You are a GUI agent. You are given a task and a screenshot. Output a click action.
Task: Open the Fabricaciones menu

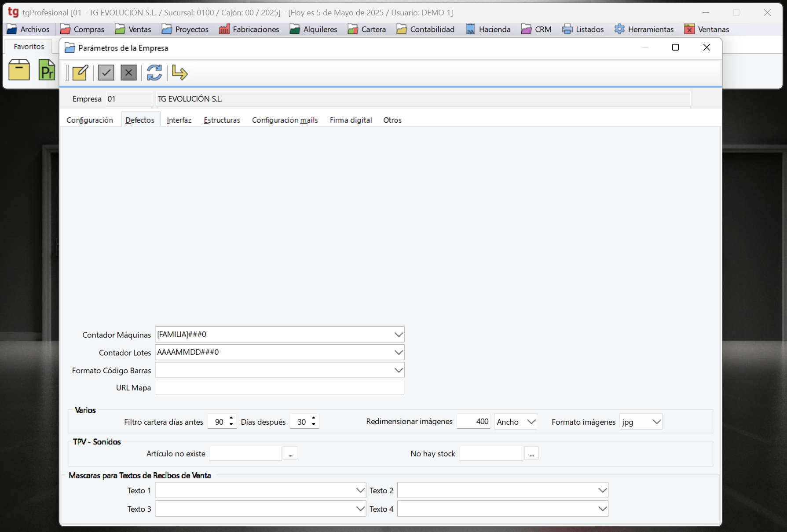click(x=249, y=29)
